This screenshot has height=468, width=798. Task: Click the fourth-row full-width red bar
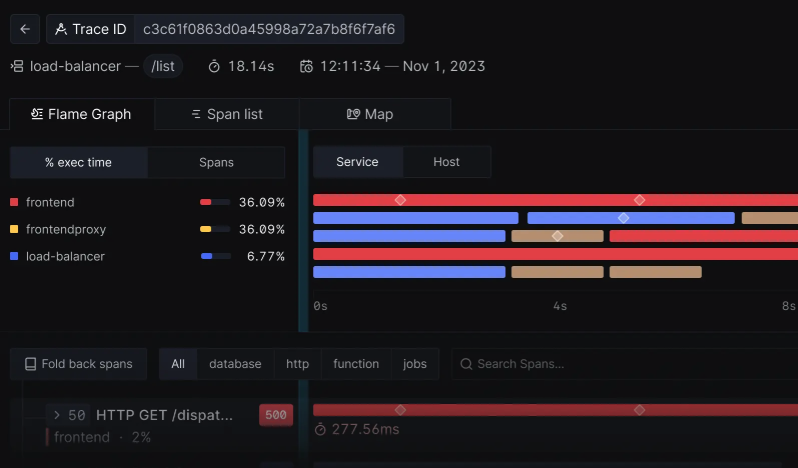pyautogui.click(x=555, y=254)
